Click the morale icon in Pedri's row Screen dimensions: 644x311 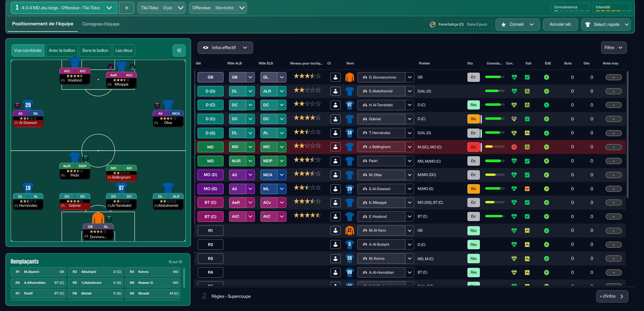[x=547, y=161]
